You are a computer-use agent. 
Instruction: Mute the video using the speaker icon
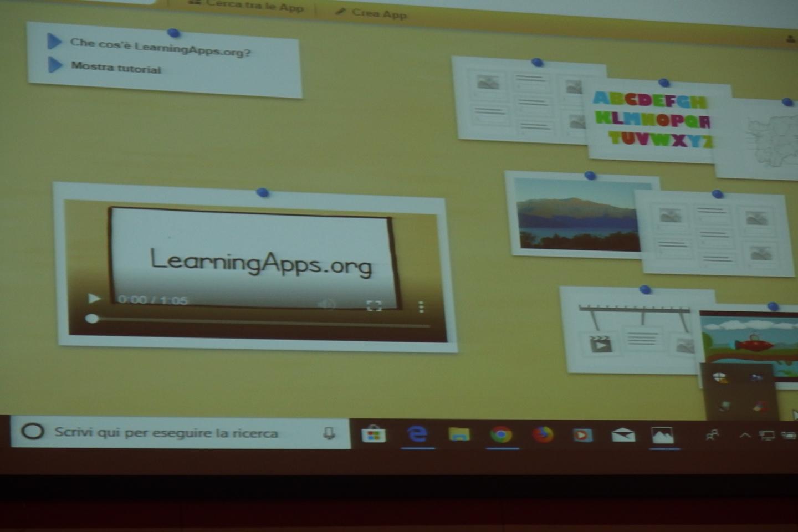[326, 304]
